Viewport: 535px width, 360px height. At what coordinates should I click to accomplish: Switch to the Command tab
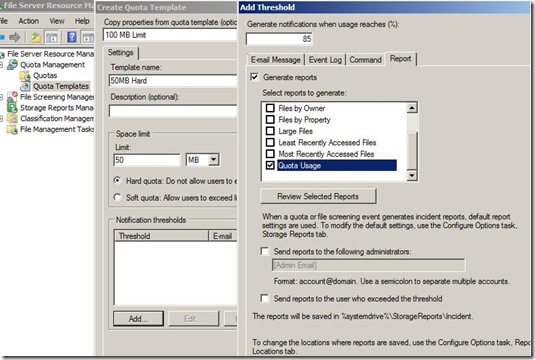pos(365,60)
